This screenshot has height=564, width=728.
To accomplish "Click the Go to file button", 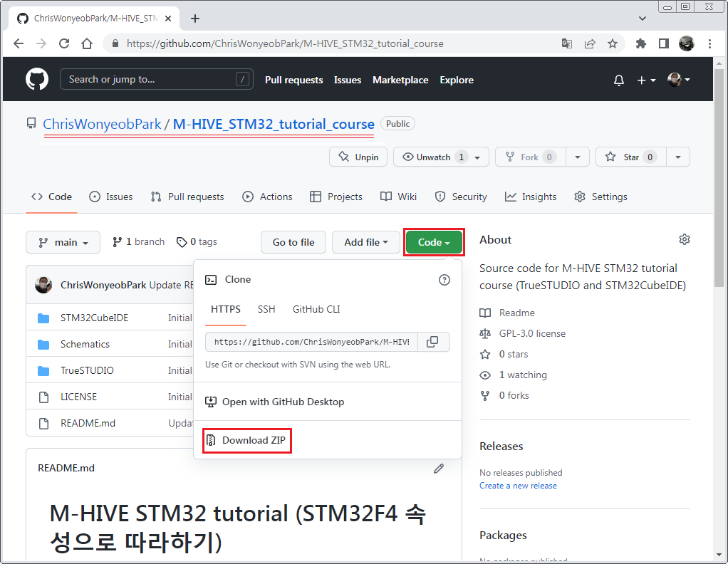I will [x=293, y=242].
